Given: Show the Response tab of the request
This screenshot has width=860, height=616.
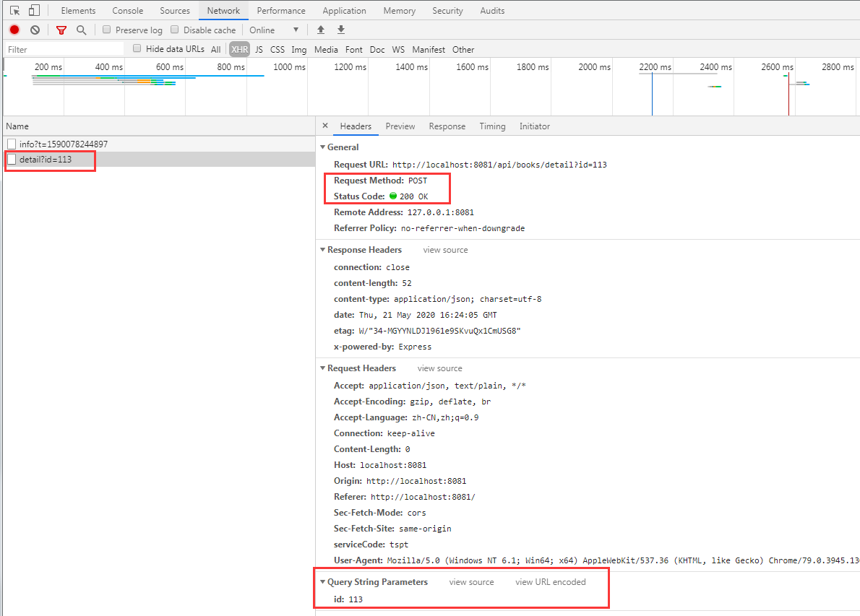Looking at the screenshot, I should pyautogui.click(x=447, y=126).
